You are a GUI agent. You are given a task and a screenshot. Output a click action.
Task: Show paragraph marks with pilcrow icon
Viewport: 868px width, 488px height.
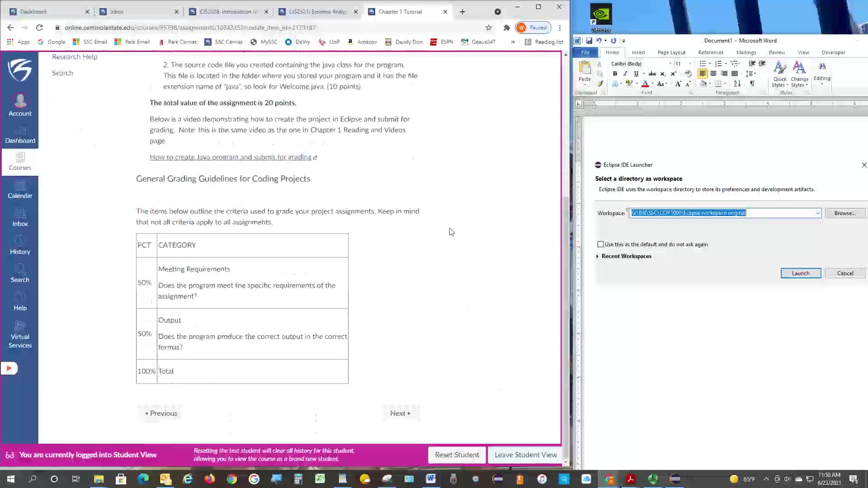(x=752, y=84)
